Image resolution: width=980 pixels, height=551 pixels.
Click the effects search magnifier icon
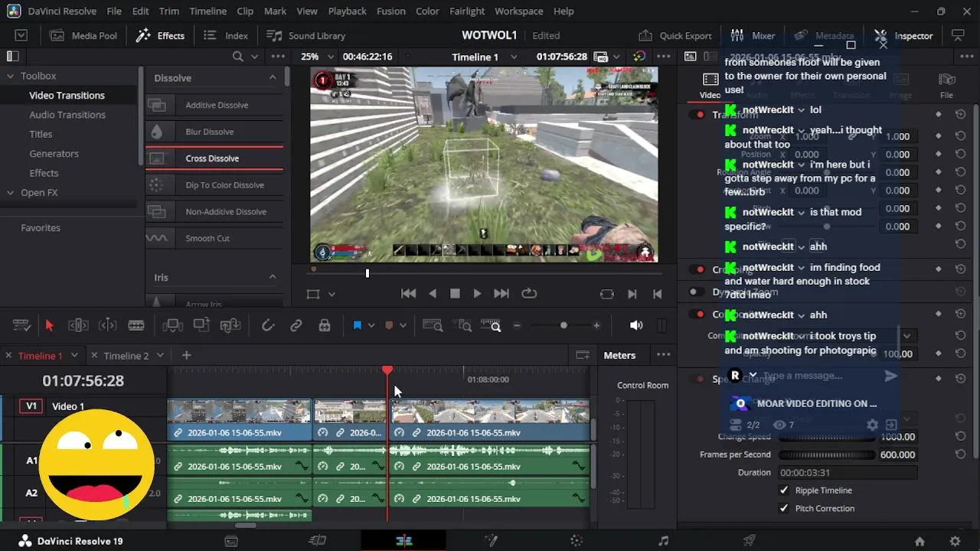(238, 57)
